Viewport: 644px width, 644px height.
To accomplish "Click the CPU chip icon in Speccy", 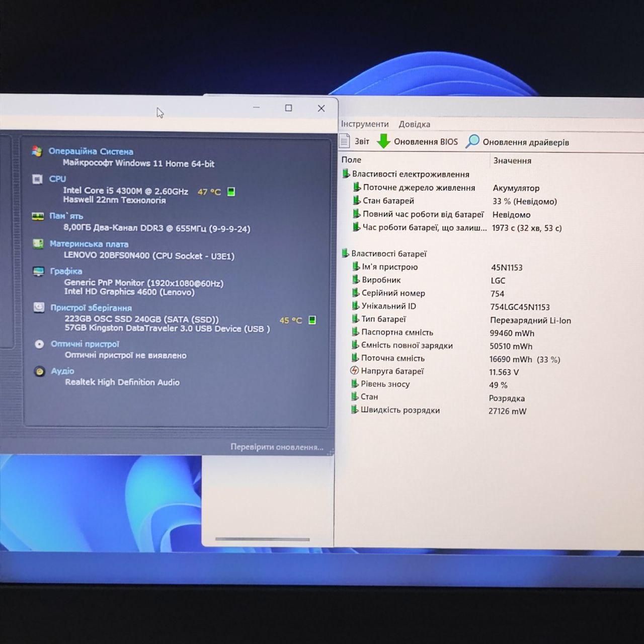I will [37, 179].
